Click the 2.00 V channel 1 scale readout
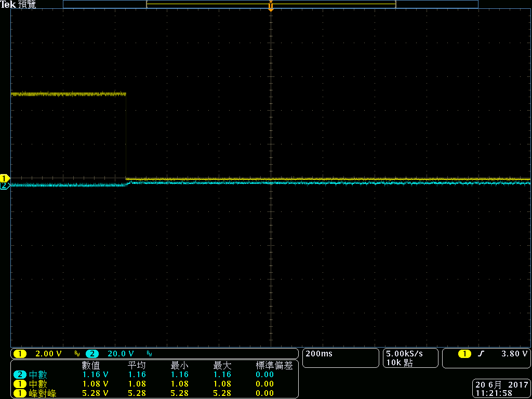The image size is (532, 399). pos(48,354)
